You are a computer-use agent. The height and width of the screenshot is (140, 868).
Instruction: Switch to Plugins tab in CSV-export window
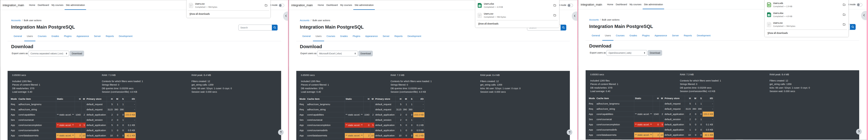click(x=68, y=36)
